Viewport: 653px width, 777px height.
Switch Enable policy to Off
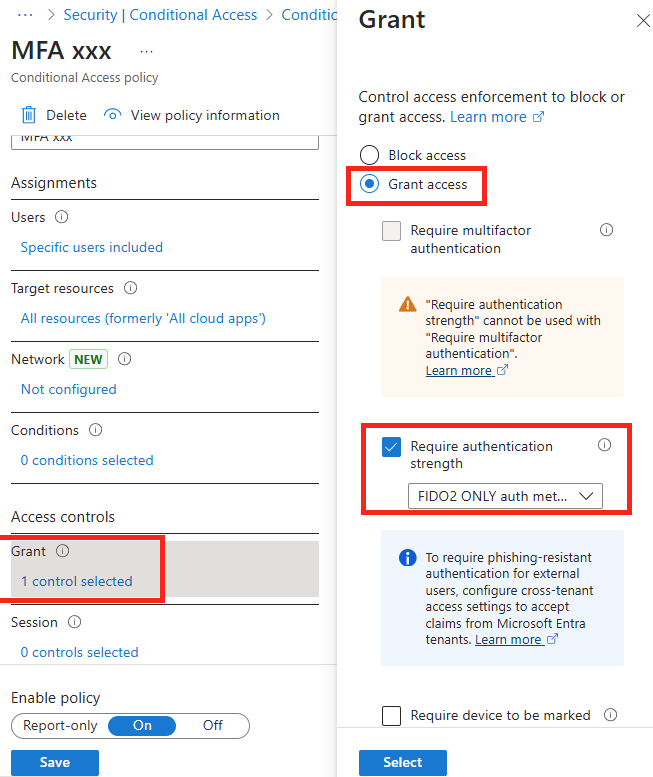213,725
